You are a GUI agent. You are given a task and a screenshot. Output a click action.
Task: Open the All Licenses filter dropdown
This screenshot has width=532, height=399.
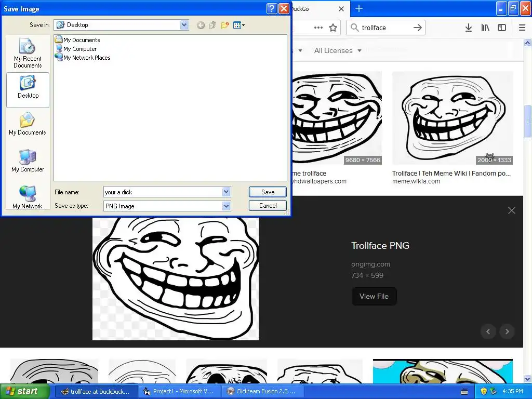pos(338,50)
